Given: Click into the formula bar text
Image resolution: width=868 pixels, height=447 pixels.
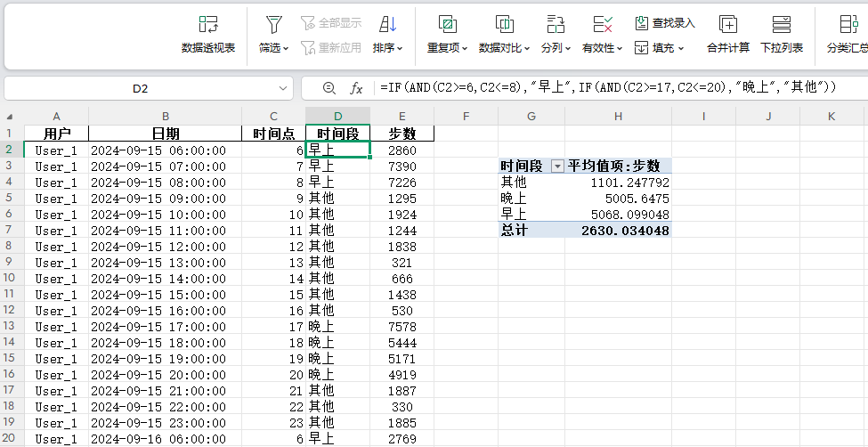Looking at the screenshot, I should pyautogui.click(x=607, y=87).
